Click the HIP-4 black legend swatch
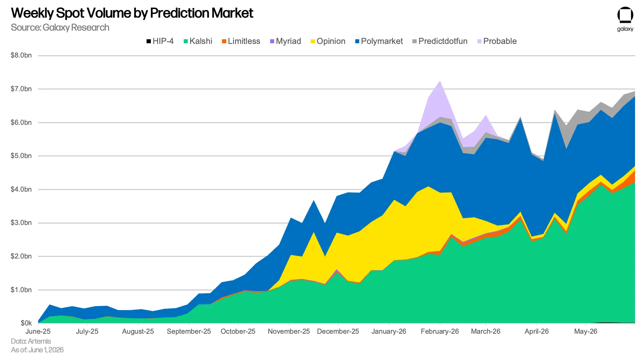 click(x=149, y=41)
